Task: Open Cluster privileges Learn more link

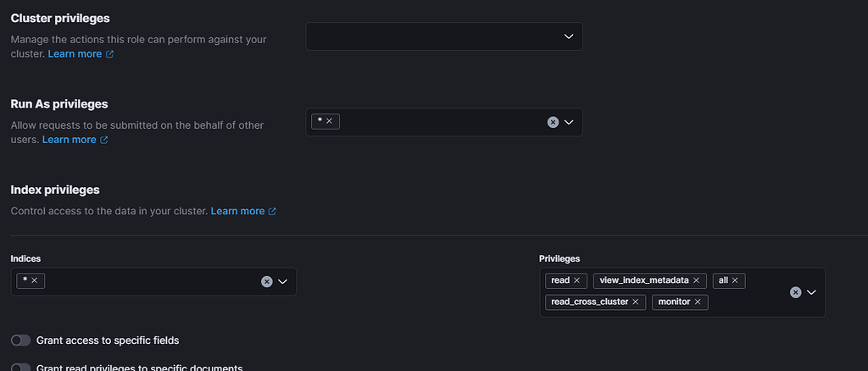Action: pyautogui.click(x=75, y=54)
